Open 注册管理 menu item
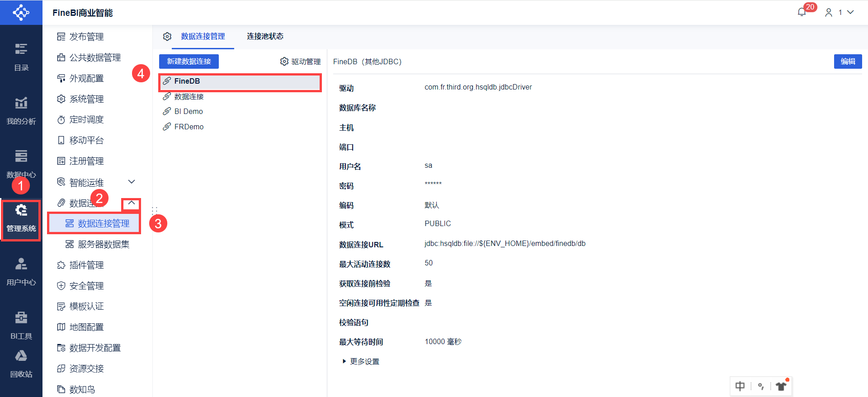 pos(80,161)
